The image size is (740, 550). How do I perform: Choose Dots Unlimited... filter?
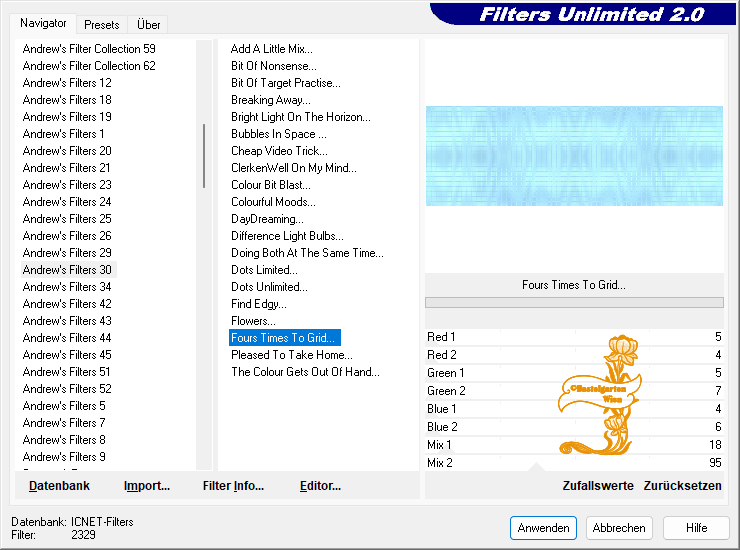pyautogui.click(x=269, y=287)
